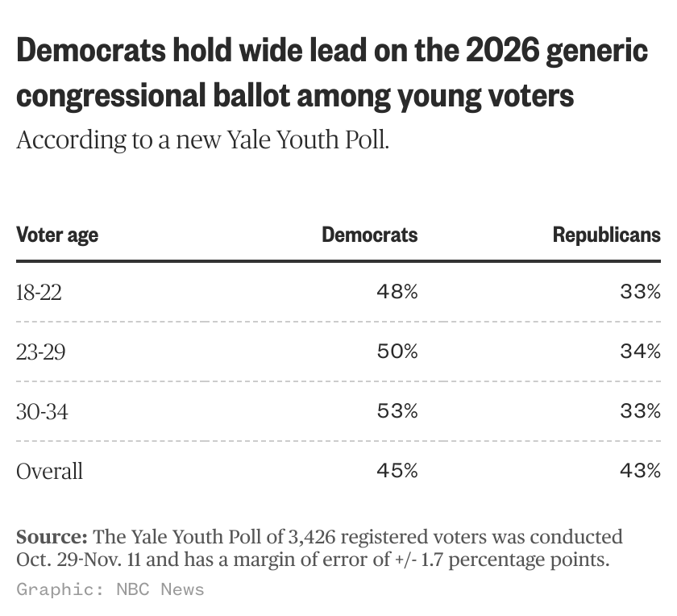This screenshot has height=616, width=677.
Task: Select the 'Democrats' column header
Action: tap(370, 235)
